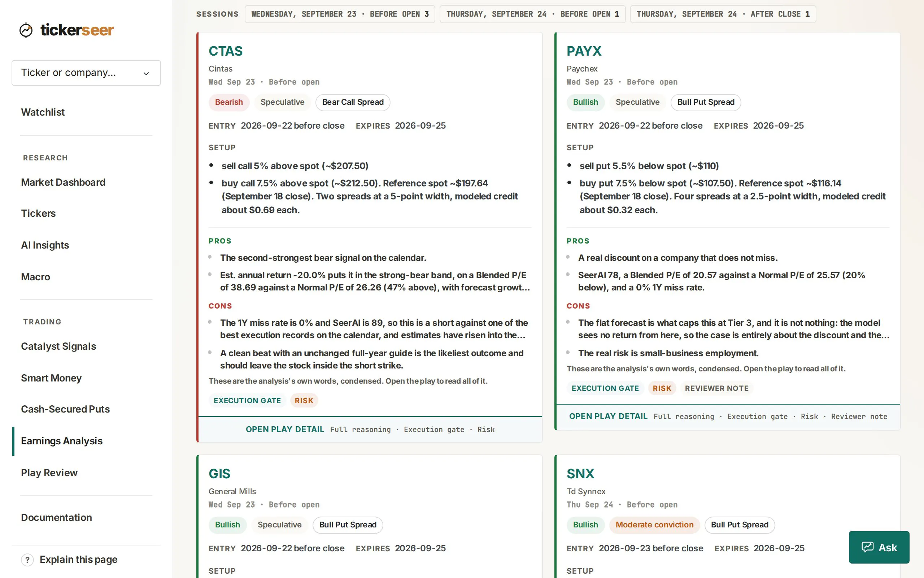Click the Bull Put Spread pill on GIS
The width and height of the screenshot is (924, 578).
[348, 525]
